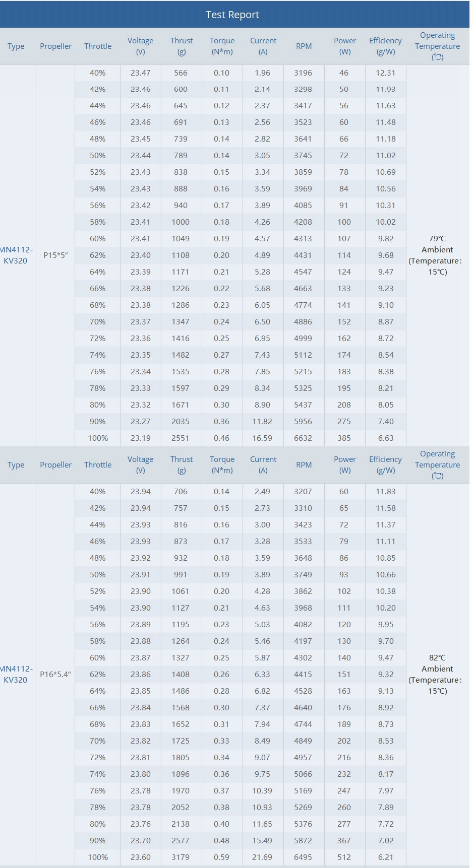This screenshot has width=474, height=868.
Task: Click the Throttle header in the first table
Action: click(x=98, y=46)
